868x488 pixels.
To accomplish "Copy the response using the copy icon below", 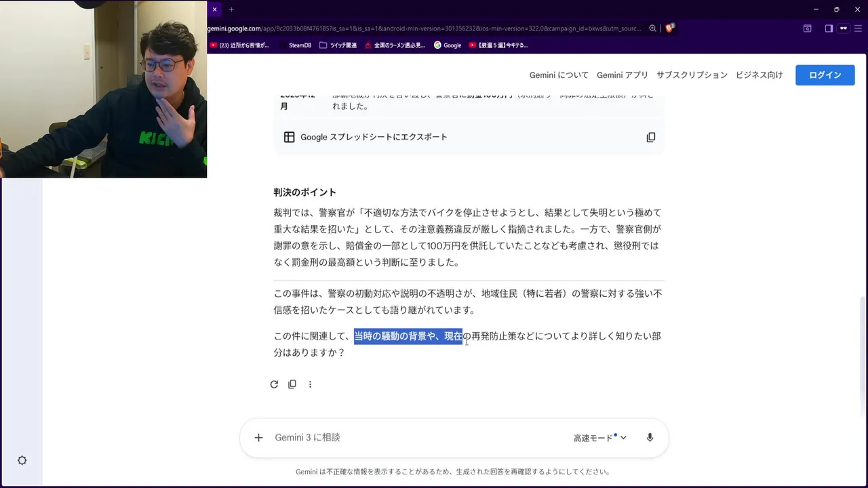I will [x=292, y=384].
